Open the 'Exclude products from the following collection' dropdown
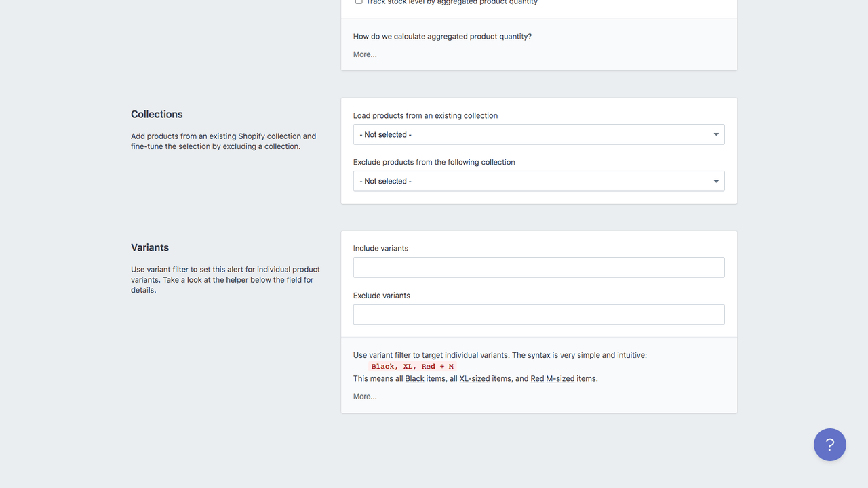This screenshot has width=868, height=488. (538, 181)
